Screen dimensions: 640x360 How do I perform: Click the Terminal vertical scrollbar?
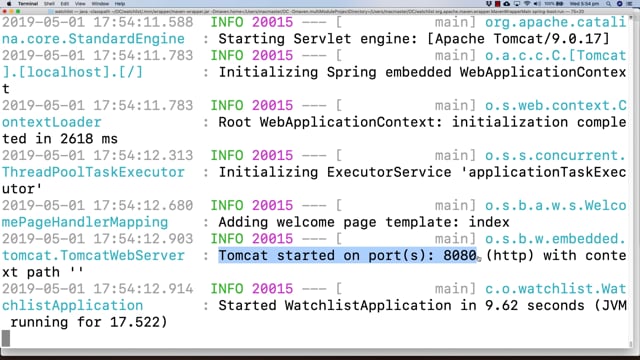632,182
